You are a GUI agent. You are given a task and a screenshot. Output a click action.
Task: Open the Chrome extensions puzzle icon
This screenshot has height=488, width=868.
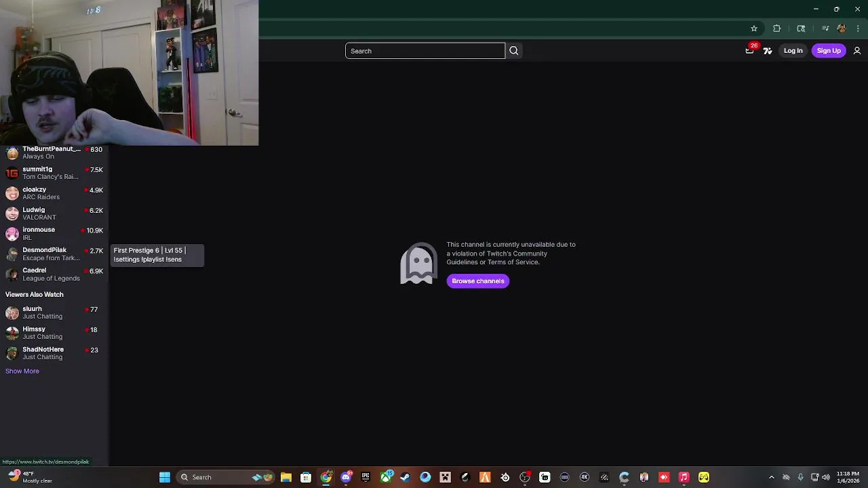[777, 28]
